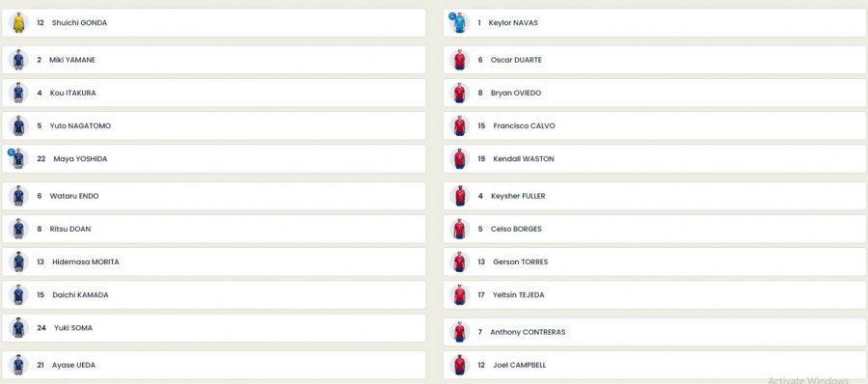Open Ritsu DOAN player name

pos(70,229)
